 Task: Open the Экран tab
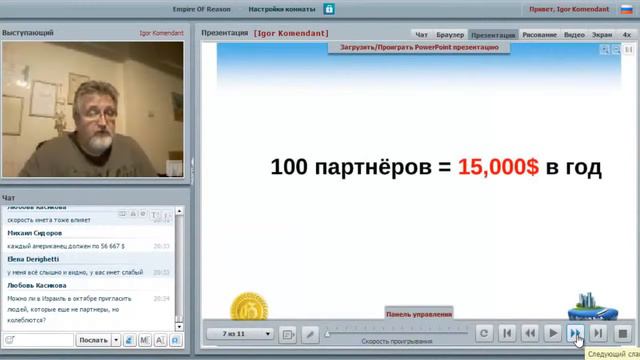pyautogui.click(x=602, y=35)
